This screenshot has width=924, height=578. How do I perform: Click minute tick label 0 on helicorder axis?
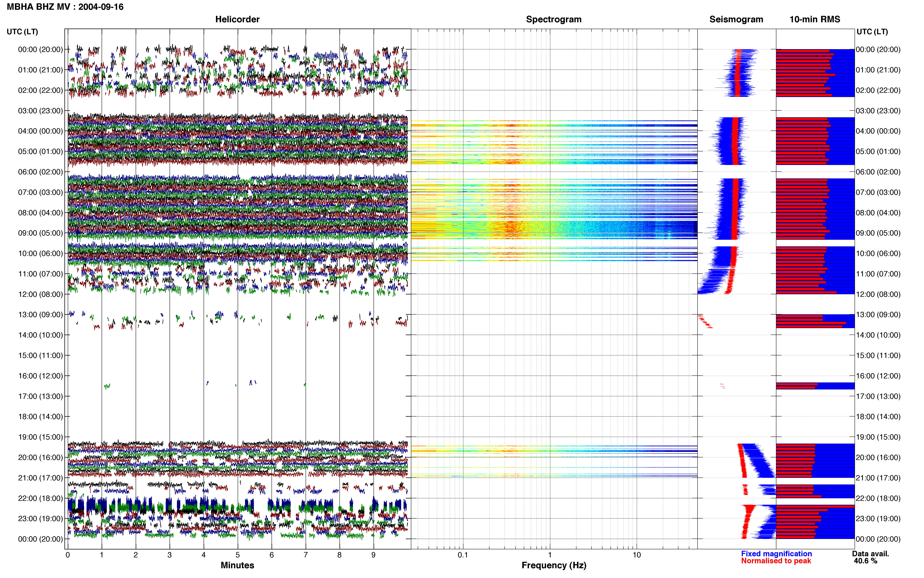coord(68,555)
